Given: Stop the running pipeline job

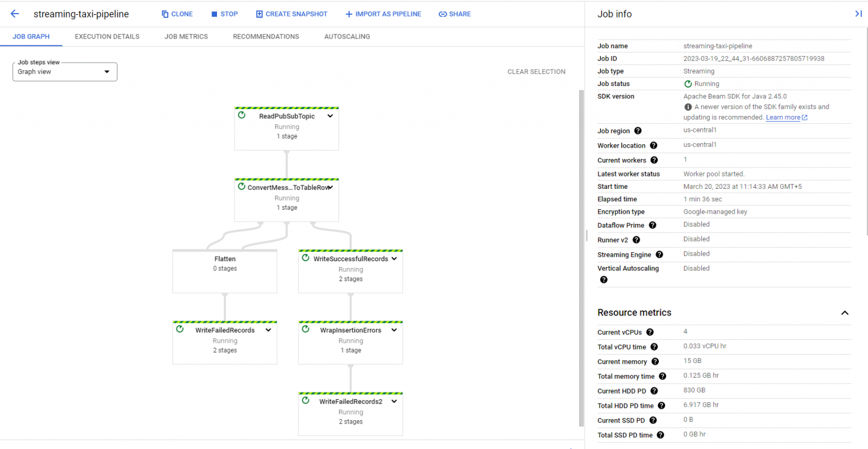Looking at the screenshot, I should (224, 14).
